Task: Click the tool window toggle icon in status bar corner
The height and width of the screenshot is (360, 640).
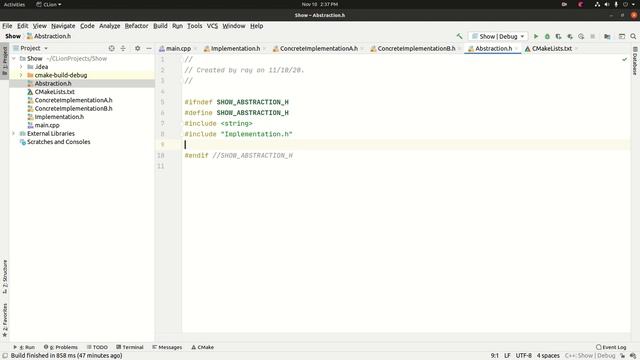Action: click(5, 356)
